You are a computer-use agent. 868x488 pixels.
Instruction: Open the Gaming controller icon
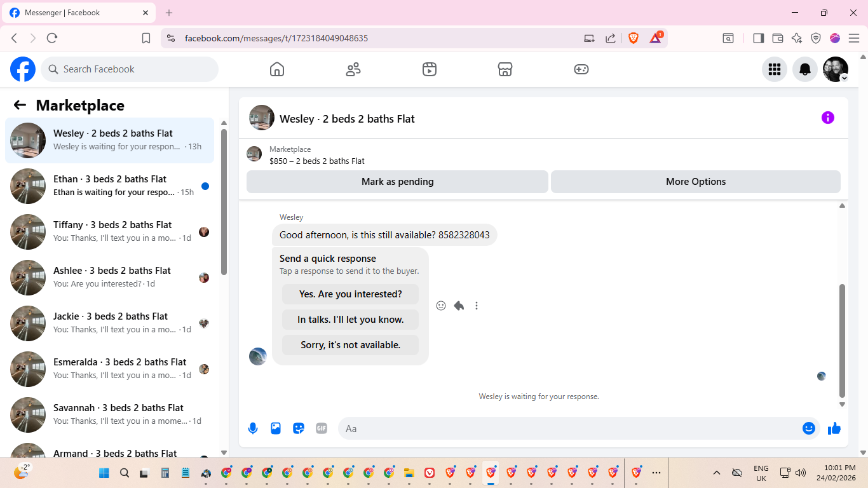[x=581, y=69]
